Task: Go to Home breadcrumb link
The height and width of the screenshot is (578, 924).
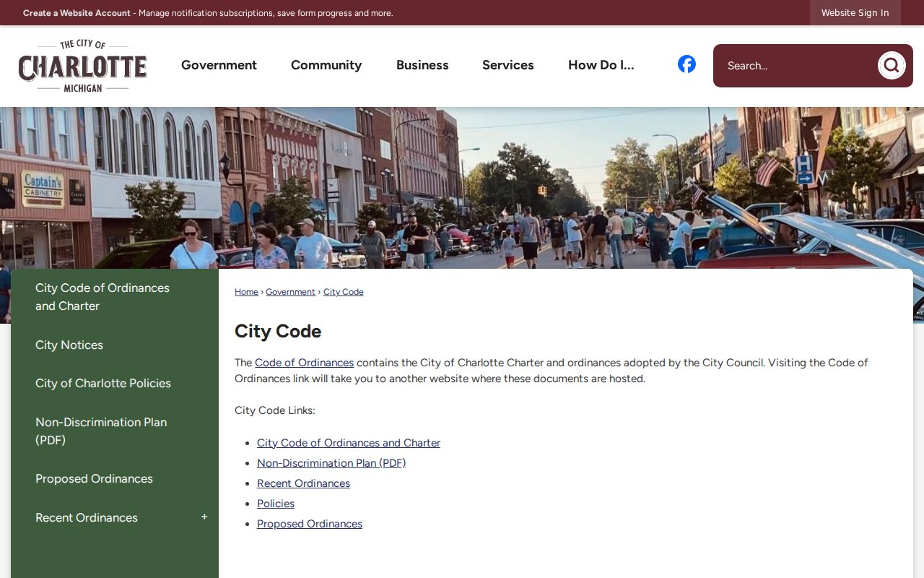Action: click(246, 292)
